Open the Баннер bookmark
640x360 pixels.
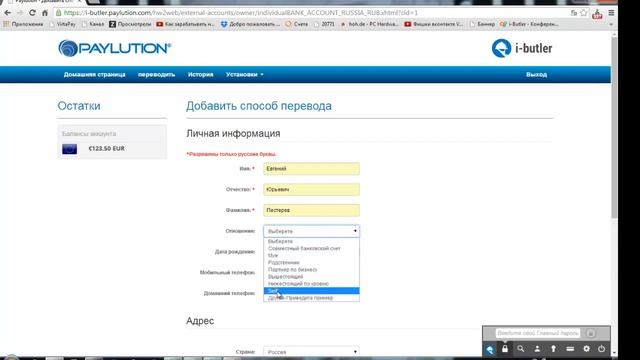[x=482, y=24]
